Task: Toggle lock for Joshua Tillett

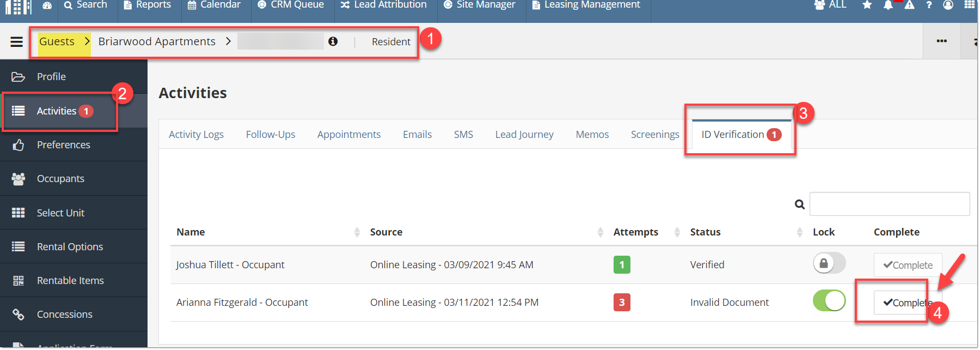Action: [x=829, y=263]
